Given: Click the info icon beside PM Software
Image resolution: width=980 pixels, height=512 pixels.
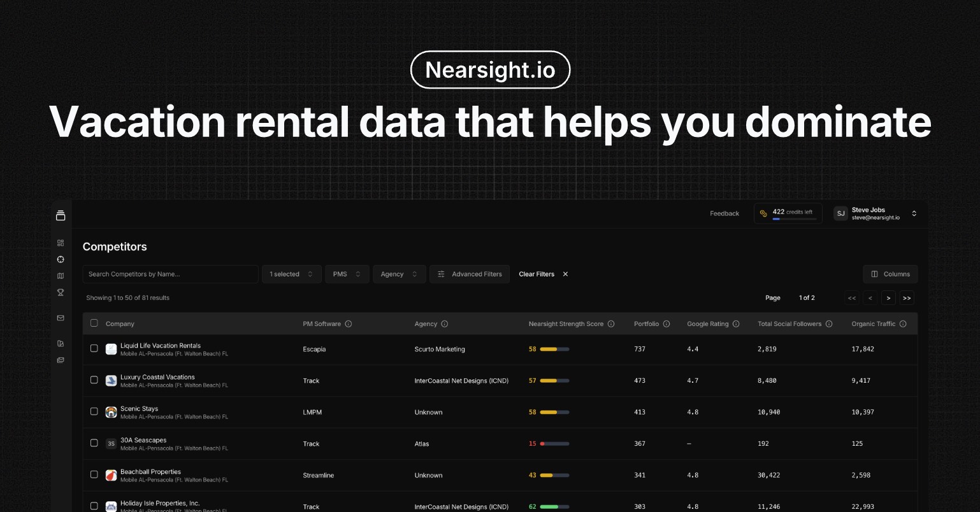Looking at the screenshot, I should [349, 324].
